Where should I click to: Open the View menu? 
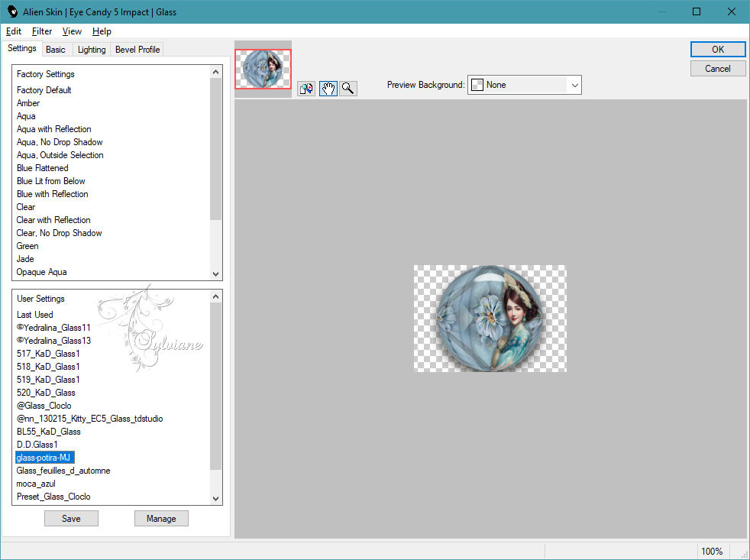[72, 31]
